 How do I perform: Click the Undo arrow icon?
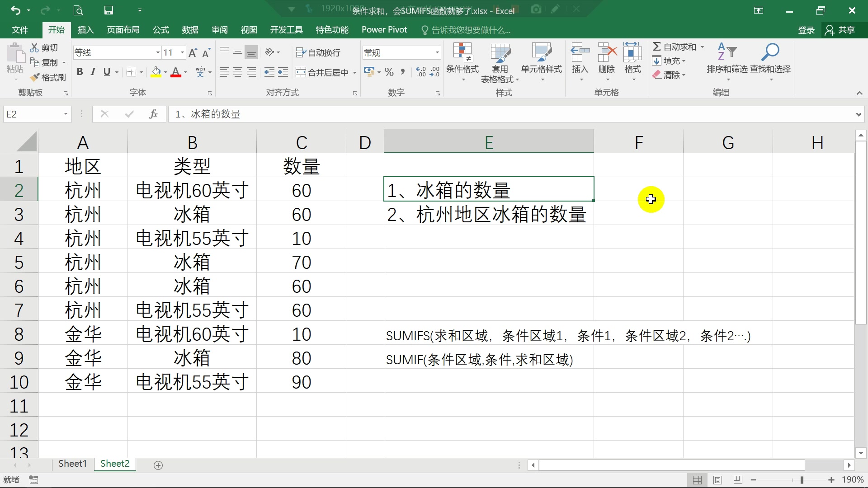click(x=15, y=10)
